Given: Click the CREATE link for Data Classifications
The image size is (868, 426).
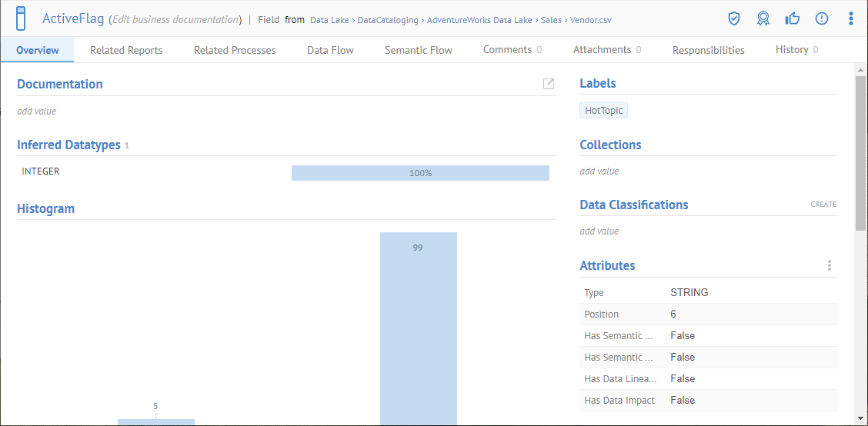Looking at the screenshot, I should (x=823, y=205).
